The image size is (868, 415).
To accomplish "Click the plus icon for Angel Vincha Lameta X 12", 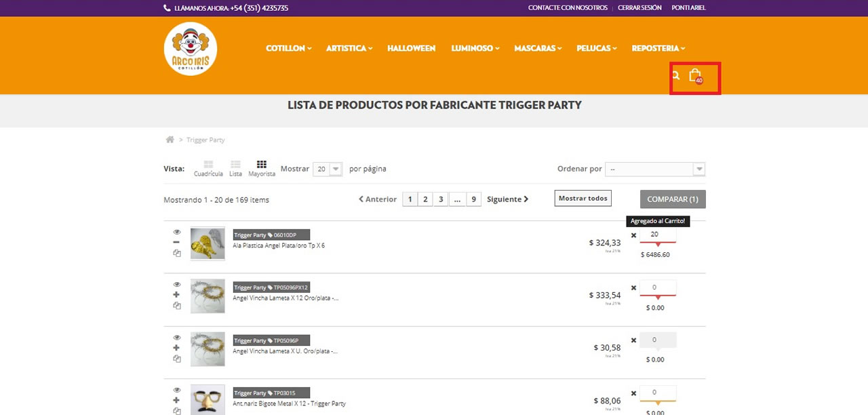I will [x=176, y=295].
